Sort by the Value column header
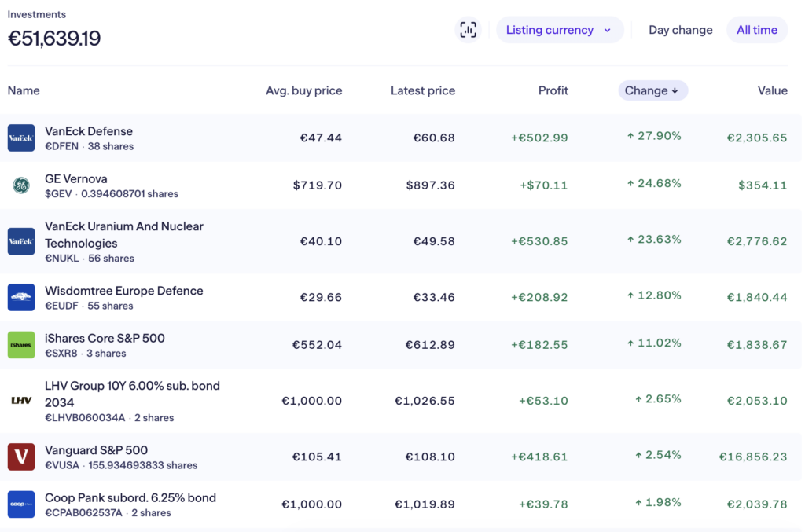Viewport: 805px width, 532px height. [x=772, y=90]
